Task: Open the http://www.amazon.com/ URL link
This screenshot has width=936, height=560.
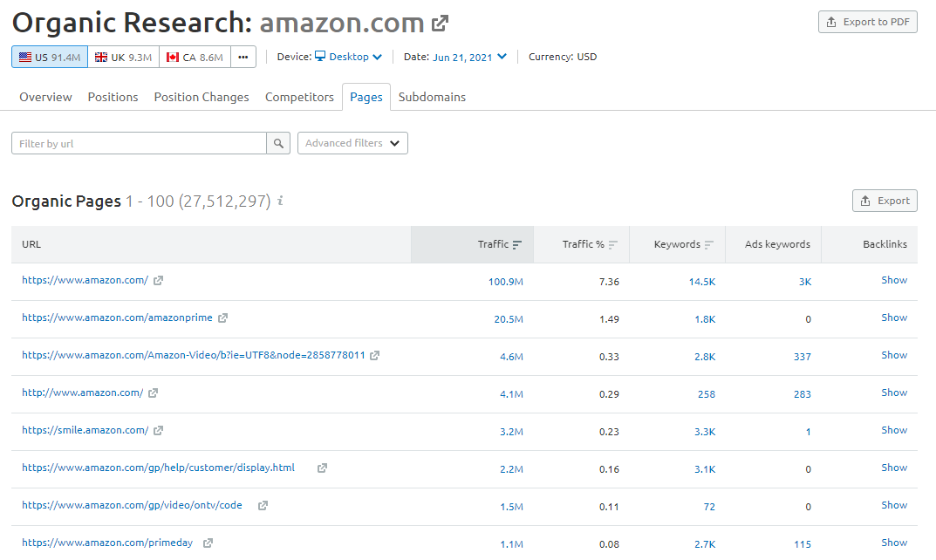Action: (x=82, y=393)
